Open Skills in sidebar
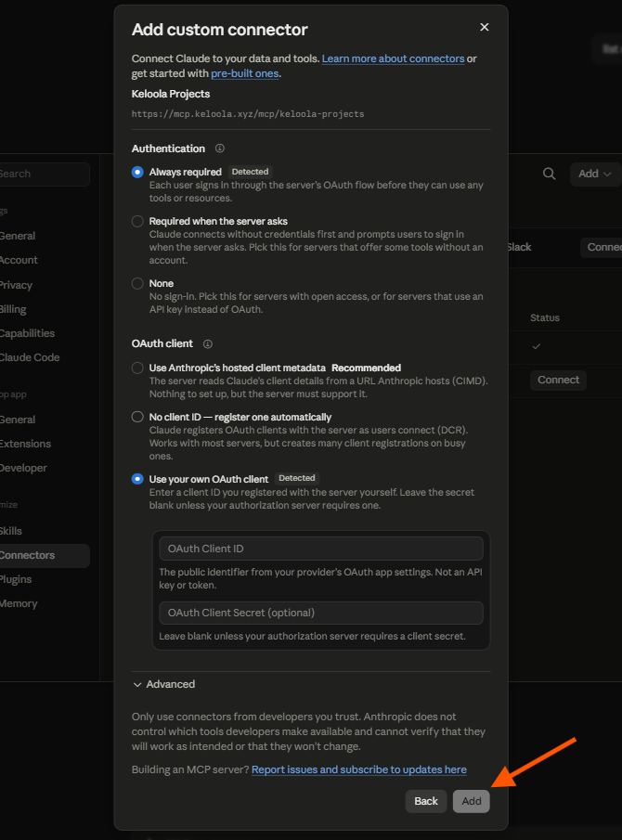The width and height of the screenshot is (622, 840). pyautogui.click(x=11, y=531)
